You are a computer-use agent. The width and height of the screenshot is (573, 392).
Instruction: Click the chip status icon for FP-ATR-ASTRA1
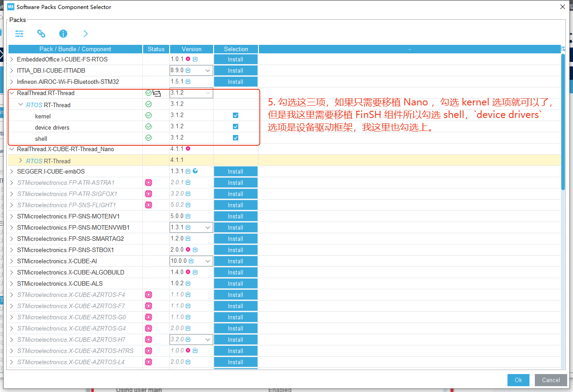click(149, 183)
